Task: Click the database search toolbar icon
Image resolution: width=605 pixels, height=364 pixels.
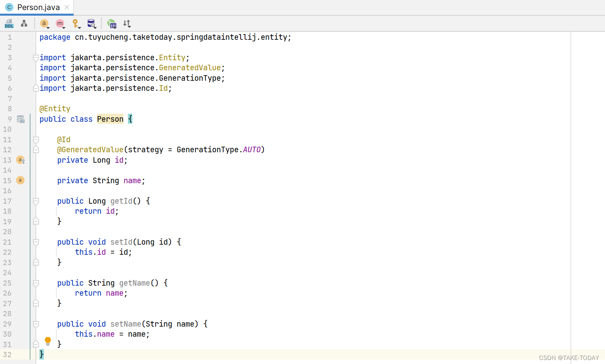Action: (x=92, y=24)
